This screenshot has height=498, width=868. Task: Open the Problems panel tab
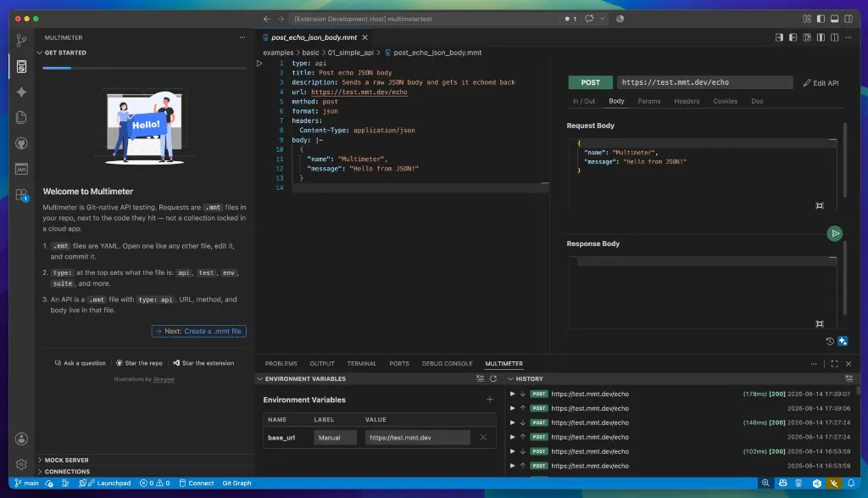281,364
